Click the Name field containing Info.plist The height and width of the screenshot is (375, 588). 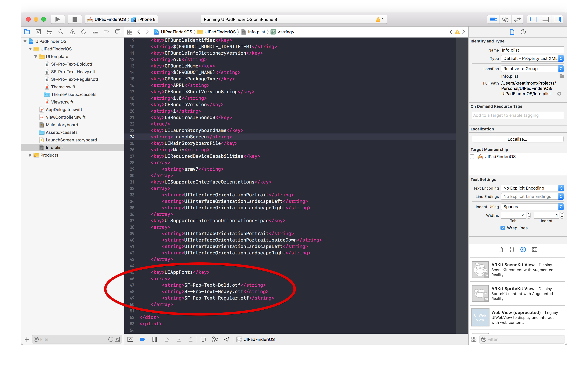coord(532,50)
